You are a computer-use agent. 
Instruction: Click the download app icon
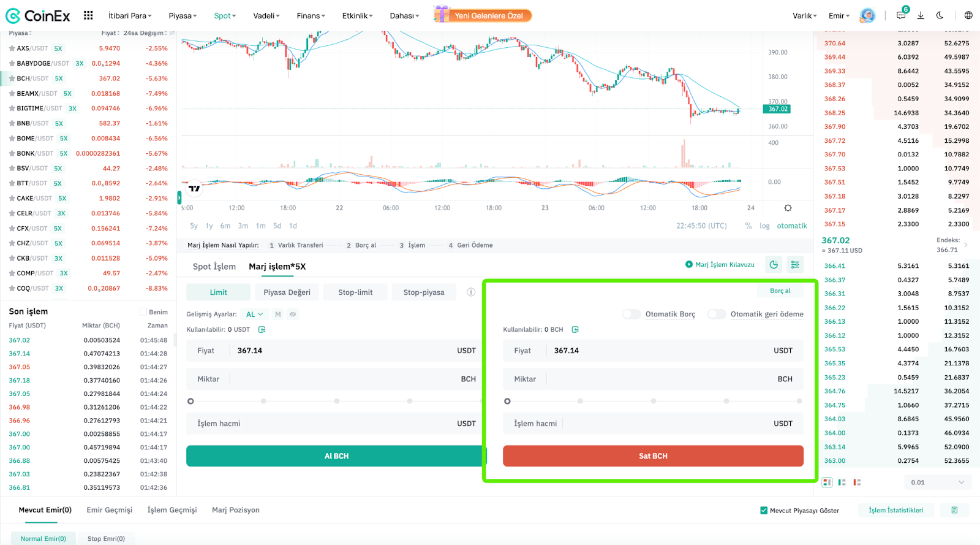(x=921, y=15)
